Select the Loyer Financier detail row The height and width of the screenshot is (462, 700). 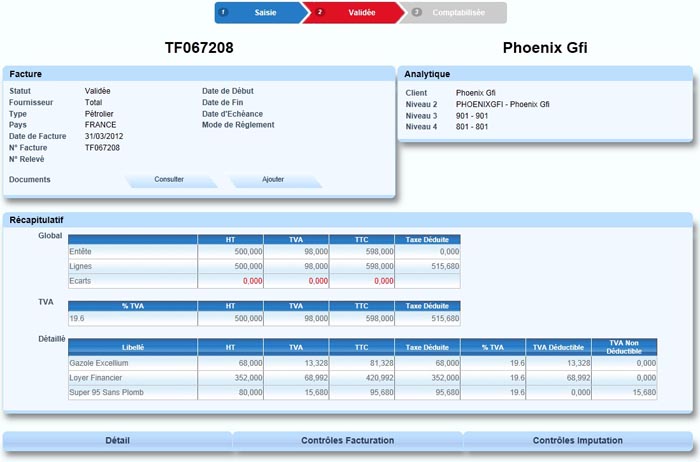132,378
